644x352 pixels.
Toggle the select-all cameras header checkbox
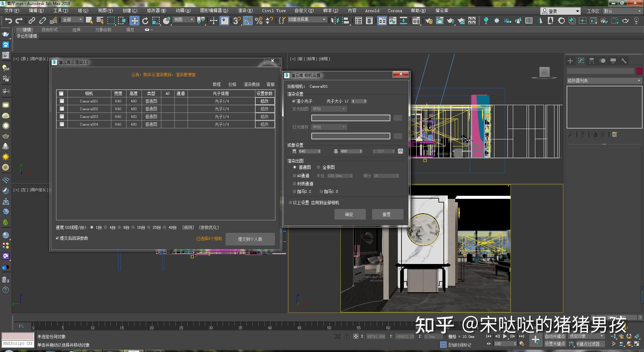click(x=61, y=93)
